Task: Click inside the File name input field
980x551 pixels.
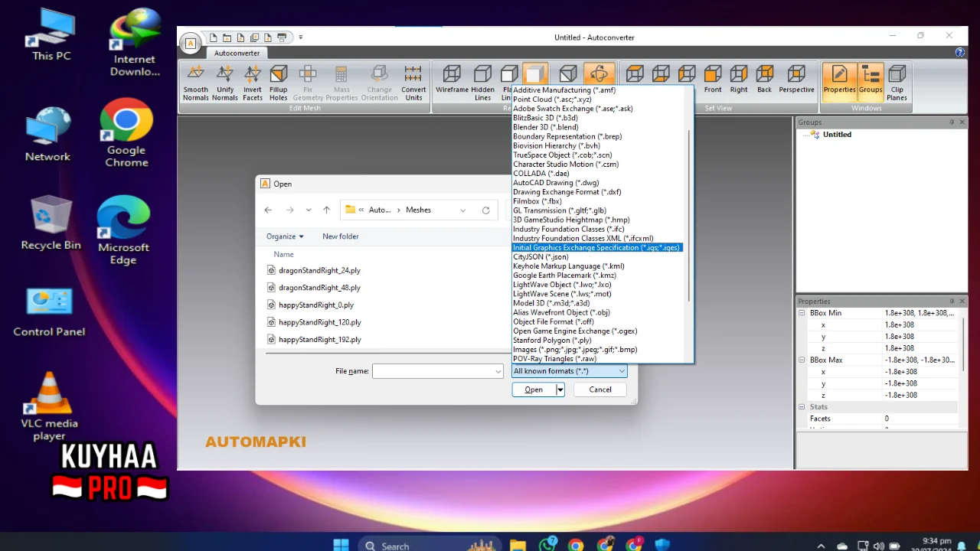Action: [x=433, y=371]
